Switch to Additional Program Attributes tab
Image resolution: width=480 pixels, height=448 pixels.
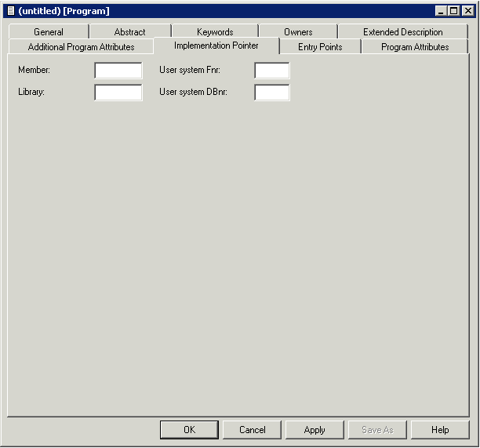[x=81, y=47]
